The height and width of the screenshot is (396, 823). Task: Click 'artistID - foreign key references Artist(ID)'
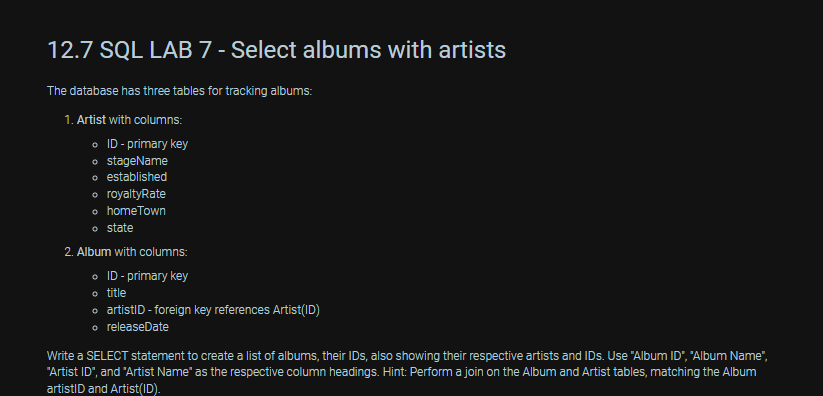pos(213,310)
